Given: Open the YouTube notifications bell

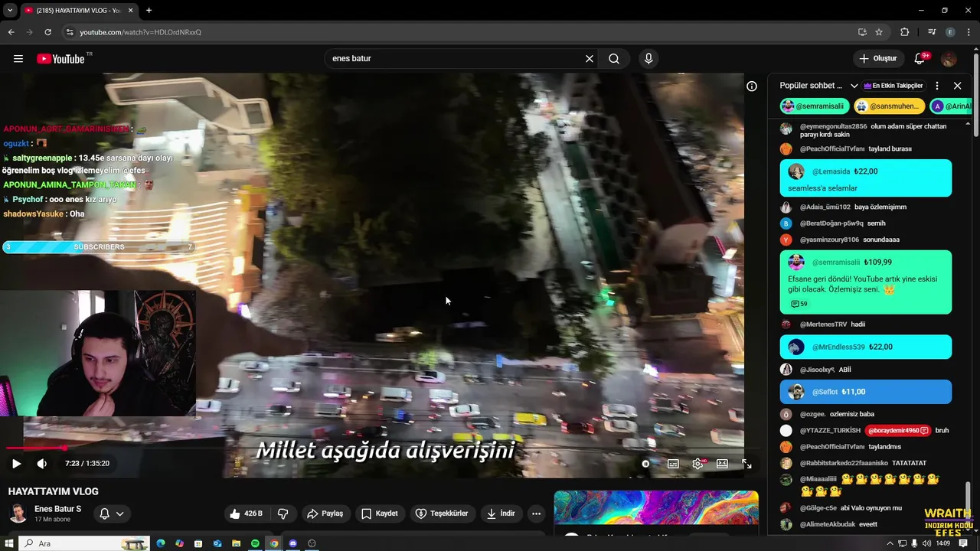Looking at the screenshot, I should [x=920, y=59].
